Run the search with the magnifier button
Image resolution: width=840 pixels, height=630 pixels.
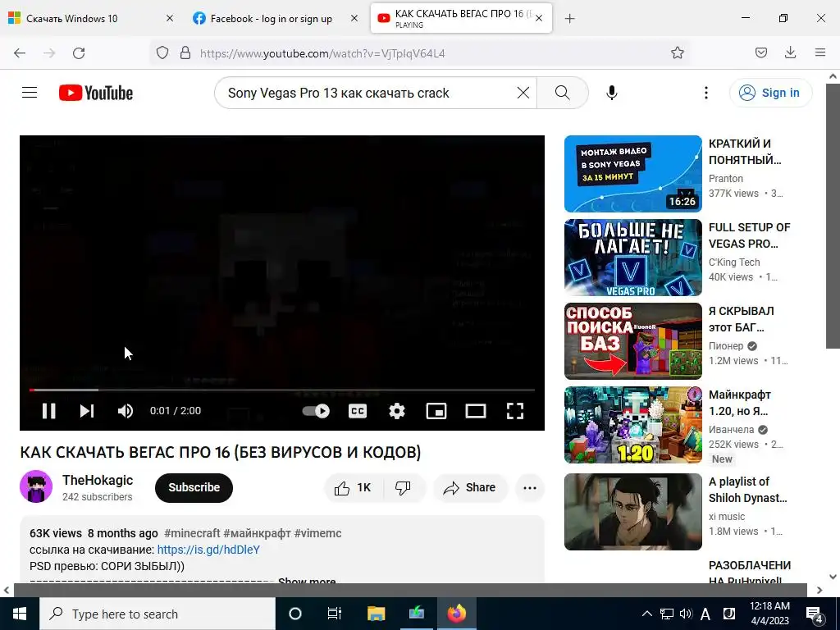click(563, 93)
